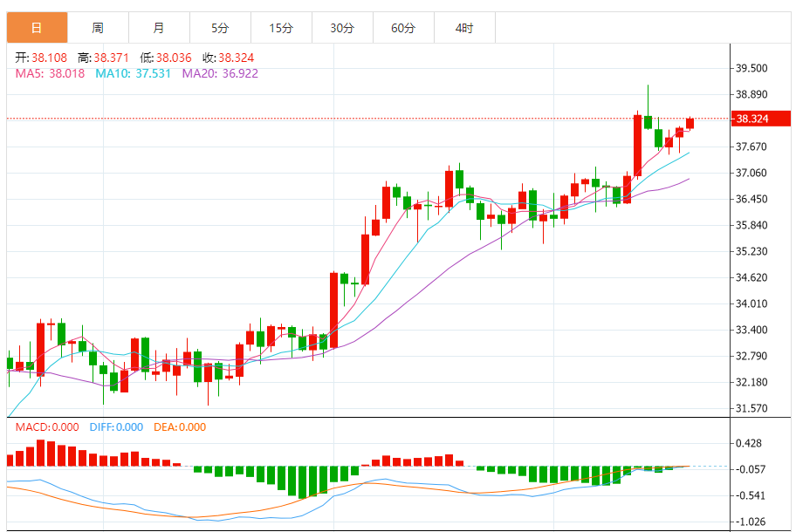Image resolution: width=796 pixels, height=532 pixels.
Task: Click the 35.230 price axis label
Action: coord(751,251)
